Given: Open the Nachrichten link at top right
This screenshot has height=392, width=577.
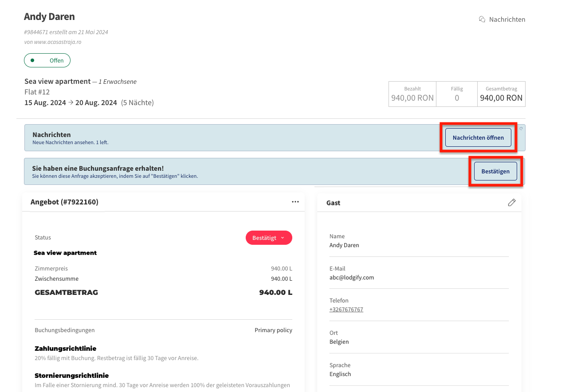Looking at the screenshot, I should 507,19.
